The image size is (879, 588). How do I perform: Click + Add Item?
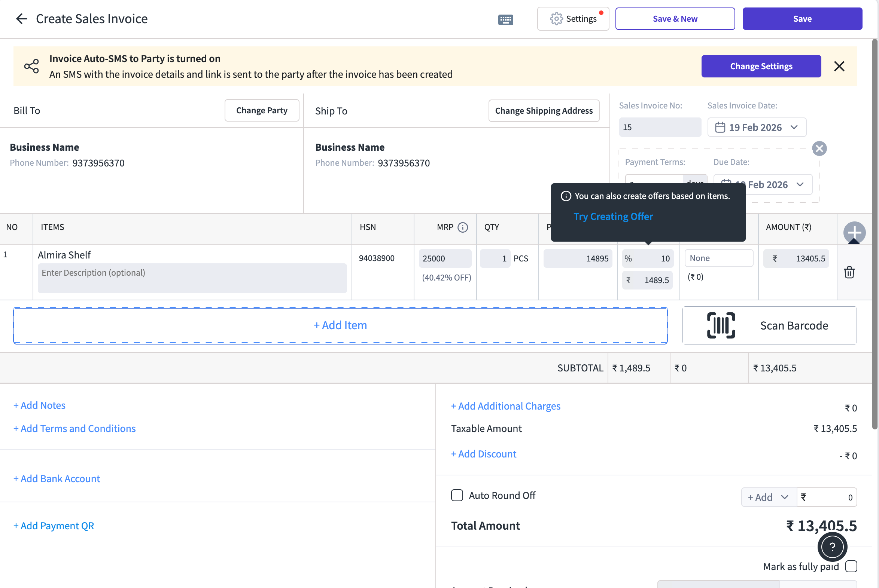[340, 325]
